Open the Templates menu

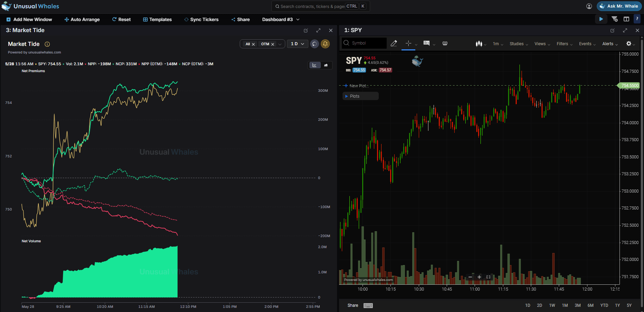pos(157,20)
